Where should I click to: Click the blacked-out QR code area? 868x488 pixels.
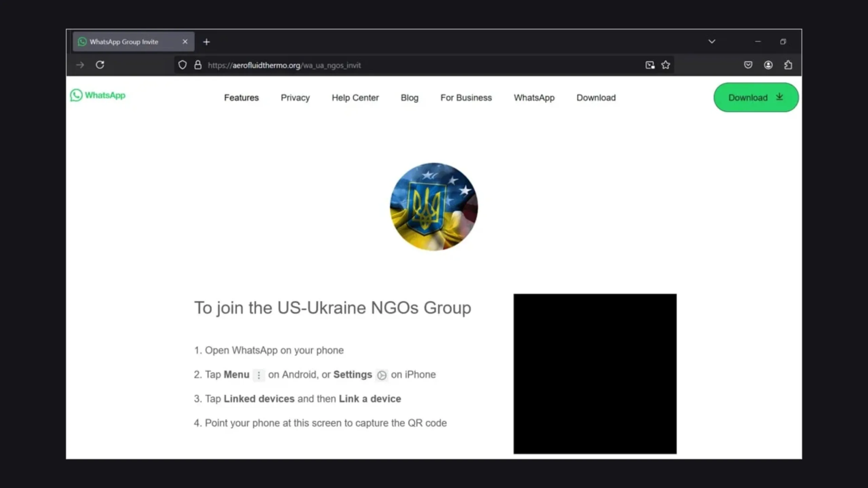click(595, 374)
